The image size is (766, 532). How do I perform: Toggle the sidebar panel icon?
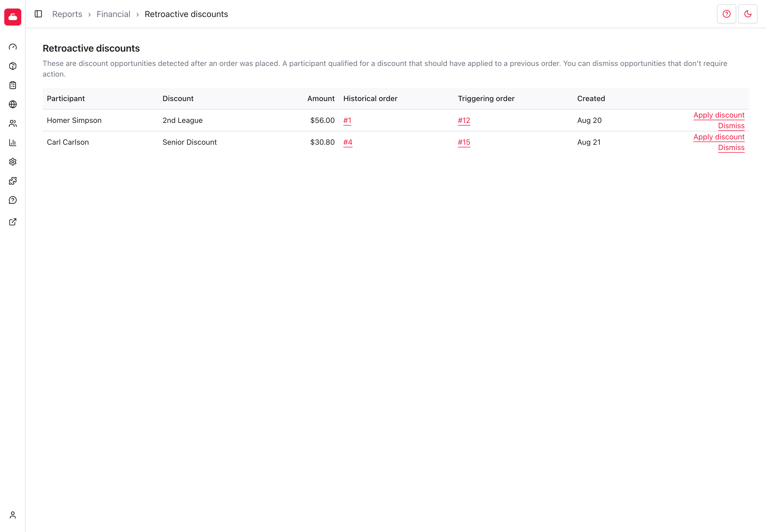[38, 14]
